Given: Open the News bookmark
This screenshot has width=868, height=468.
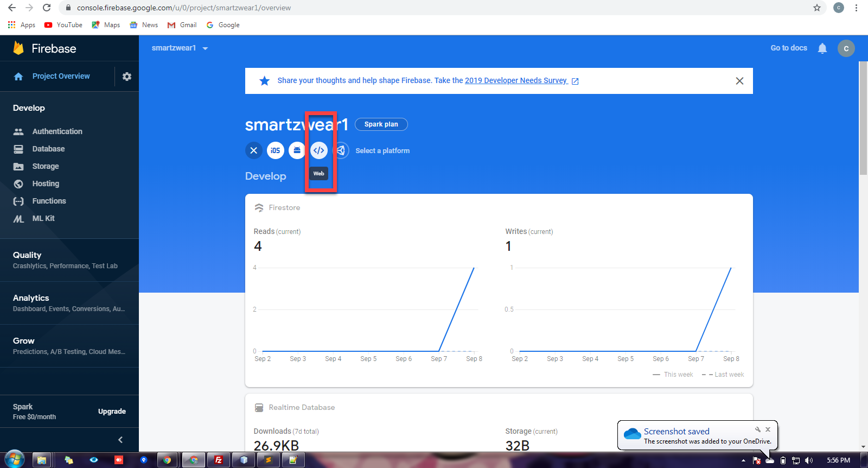Looking at the screenshot, I should pyautogui.click(x=144, y=25).
